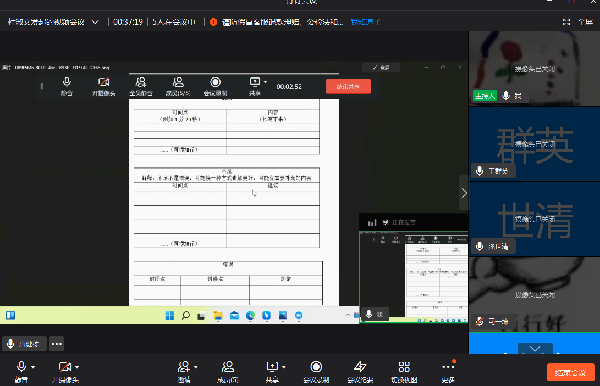The height and width of the screenshot is (386, 600).
Task: Click orange warning notice icon in top bar
Action: click(x=214, y=22)
